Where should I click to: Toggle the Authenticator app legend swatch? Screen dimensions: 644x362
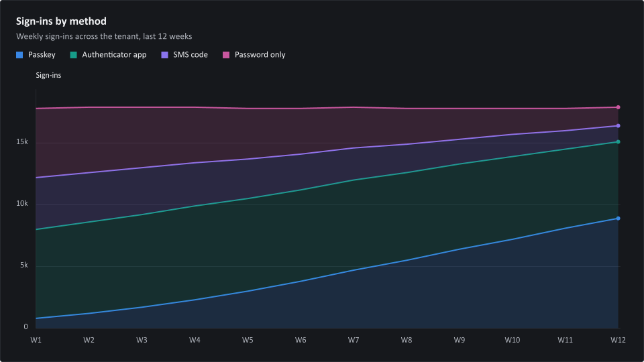(74, 55)
